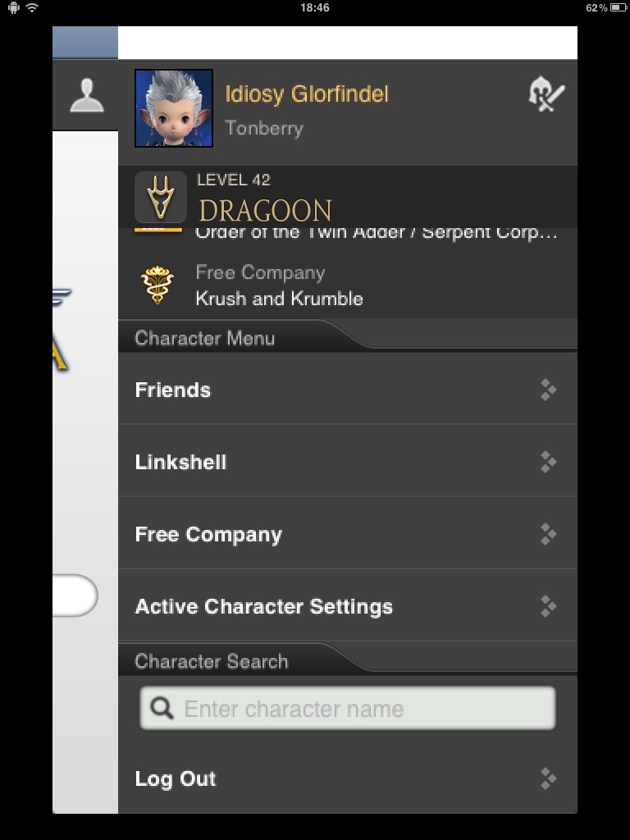Open the Idiosy Glorfindel name link
This screenshot has height=840, width=630.
click(x=307, y=94)
